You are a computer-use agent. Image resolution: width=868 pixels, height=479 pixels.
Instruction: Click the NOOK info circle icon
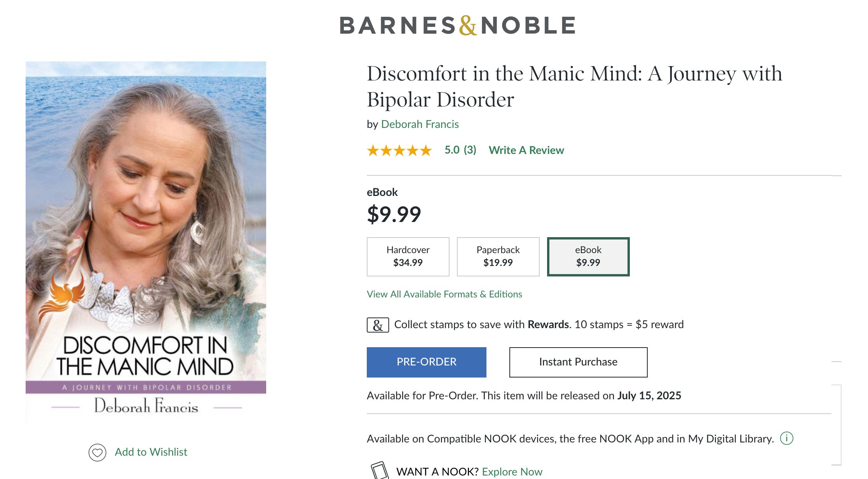click(x=786, y=439)
